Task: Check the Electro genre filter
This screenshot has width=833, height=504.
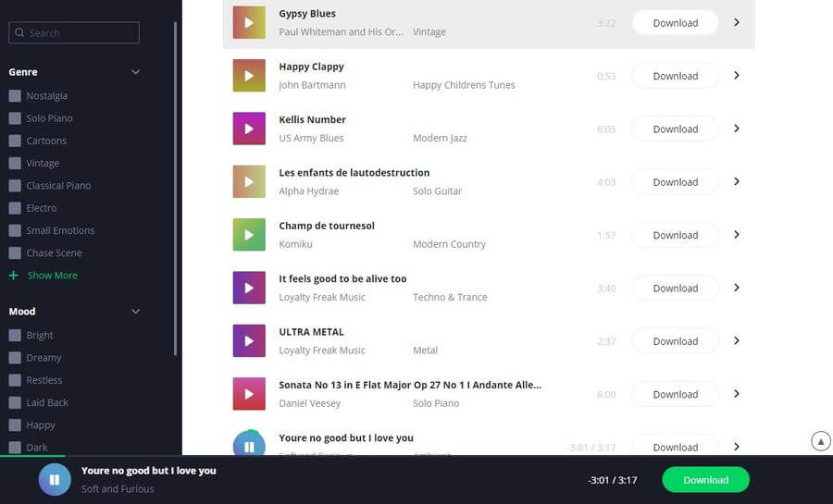Action: point(15,208)
